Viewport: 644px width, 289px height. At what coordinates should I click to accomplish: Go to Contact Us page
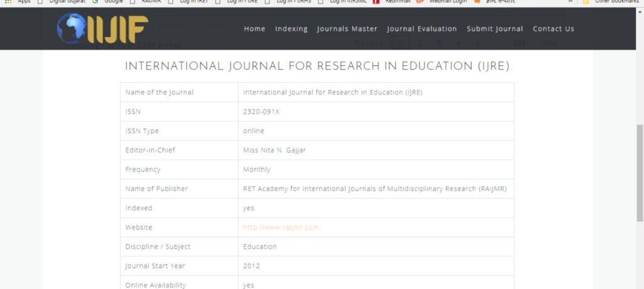553,29
